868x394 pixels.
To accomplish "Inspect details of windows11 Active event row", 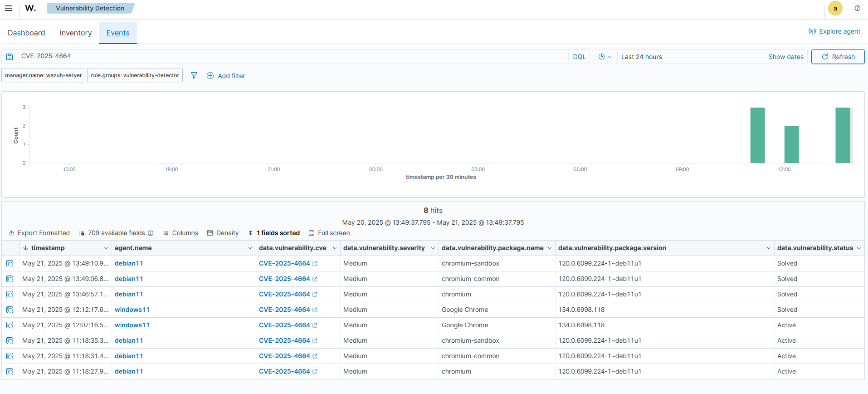I will click(x=10, y=325).
